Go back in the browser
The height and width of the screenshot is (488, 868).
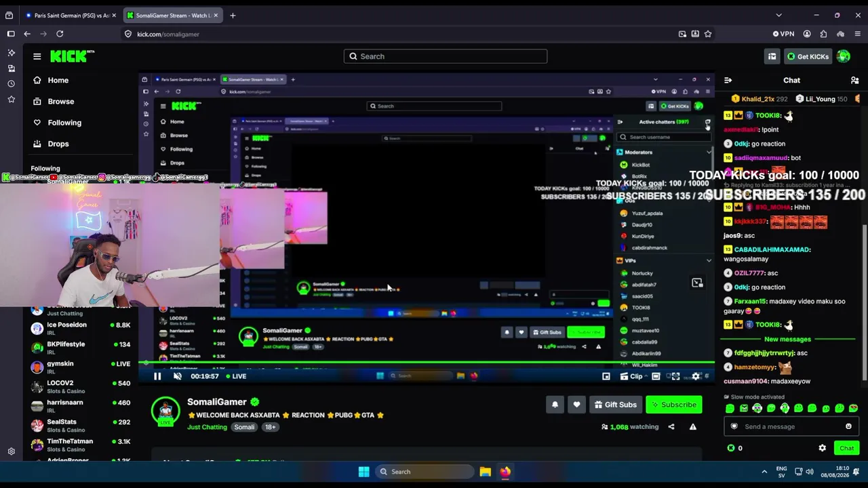27,34
